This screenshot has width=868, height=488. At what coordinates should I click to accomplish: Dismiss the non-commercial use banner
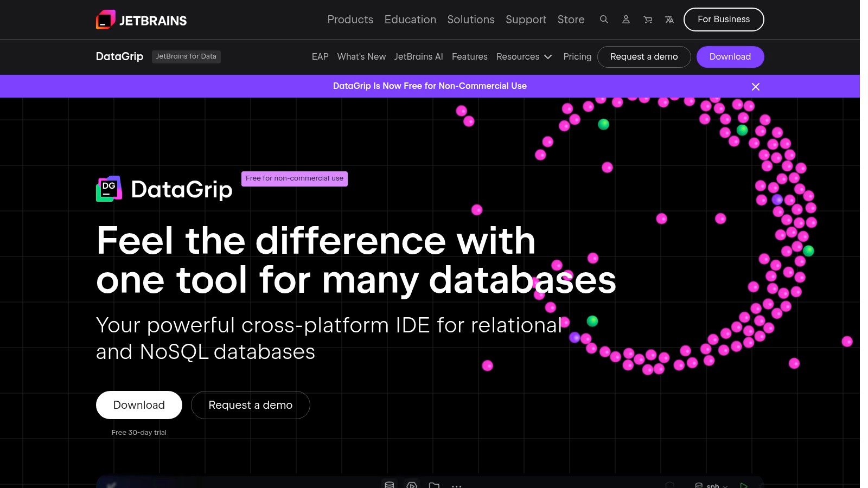pos(756,86)
